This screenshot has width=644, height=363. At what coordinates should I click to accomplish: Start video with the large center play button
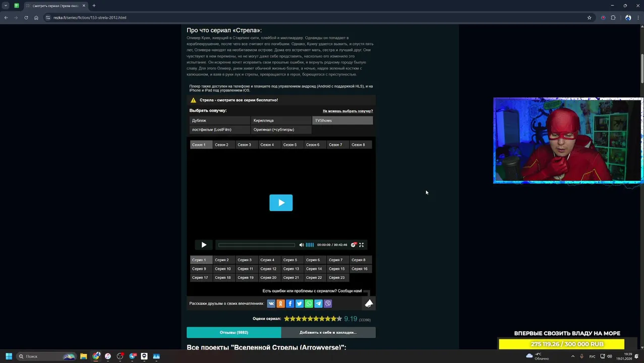point(281,203)
